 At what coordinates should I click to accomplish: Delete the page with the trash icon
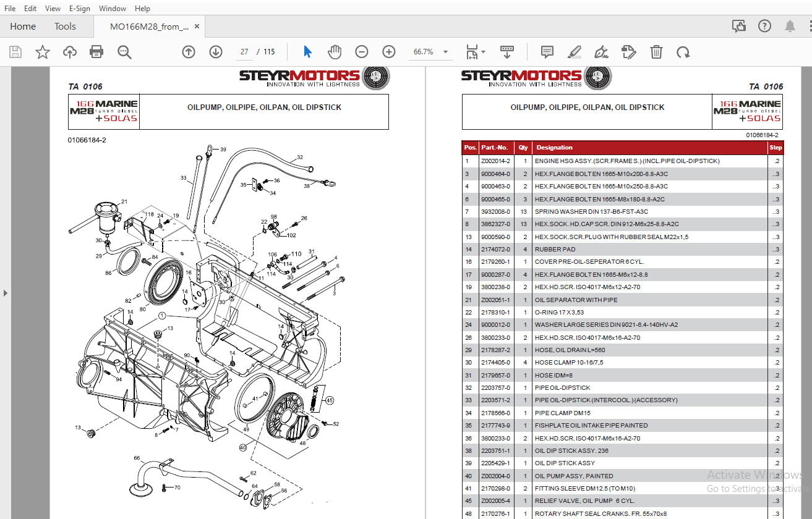pos(656,52)
